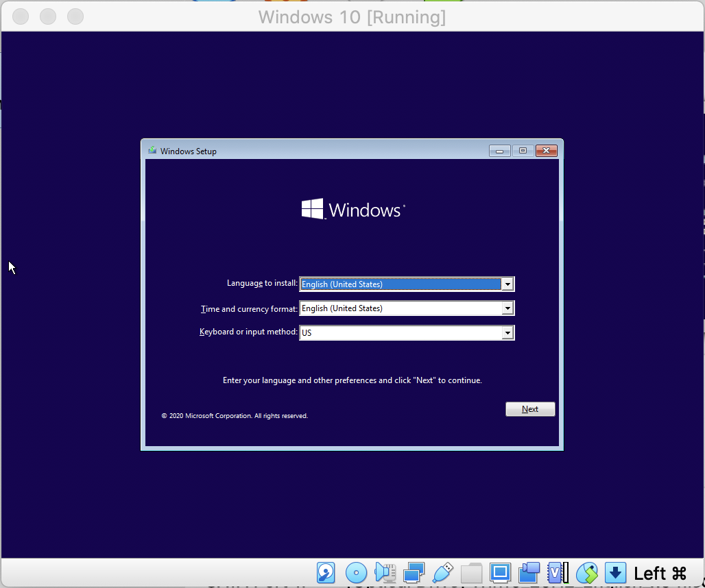Click the USB devices icon
The height and width of the screenshot is (588, 705).
(x=443, y=573)
